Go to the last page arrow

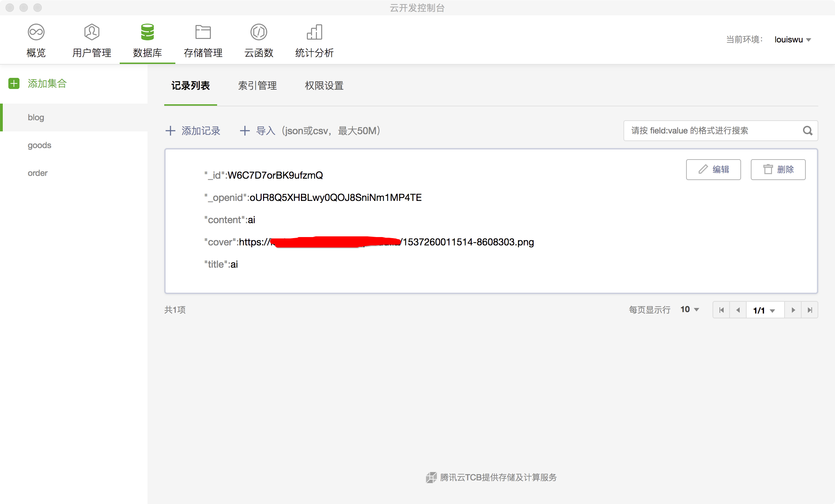(810, 310)
